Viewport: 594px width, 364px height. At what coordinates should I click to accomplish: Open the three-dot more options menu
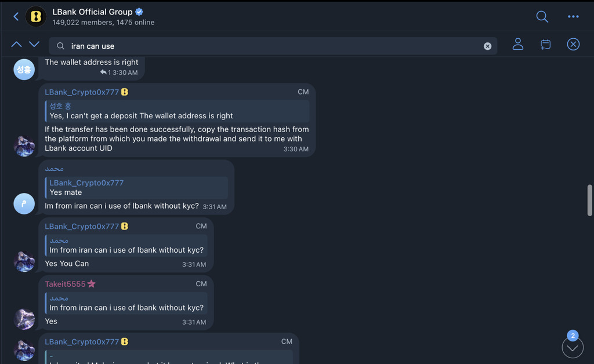click(x=573, y=17)
